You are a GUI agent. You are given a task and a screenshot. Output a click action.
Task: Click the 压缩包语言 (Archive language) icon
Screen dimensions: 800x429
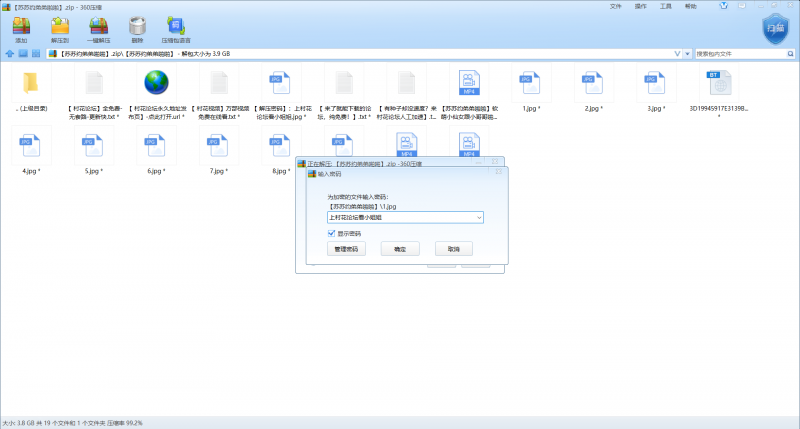click(176, 25)
